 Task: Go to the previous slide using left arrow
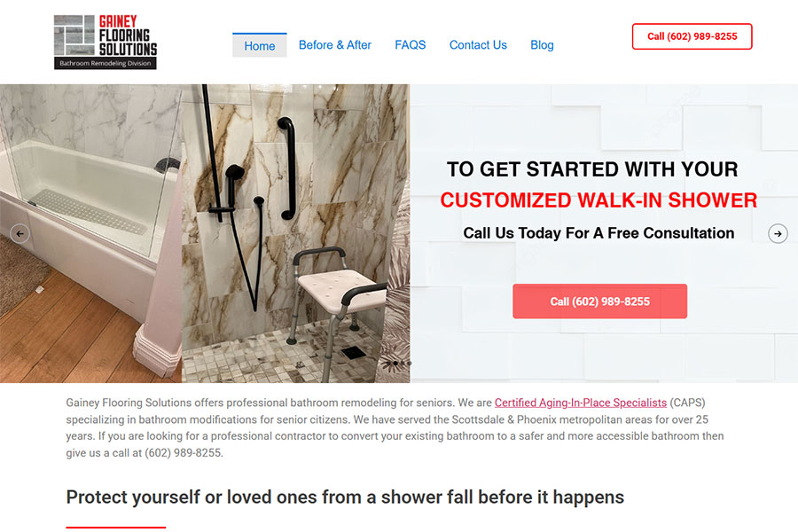pos(20,234)
